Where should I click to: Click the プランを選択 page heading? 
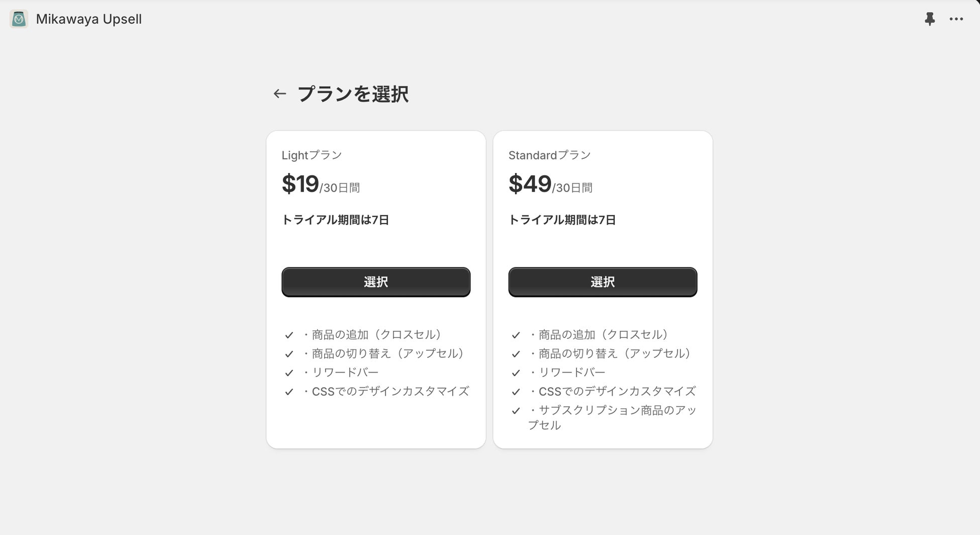[353, 94]
